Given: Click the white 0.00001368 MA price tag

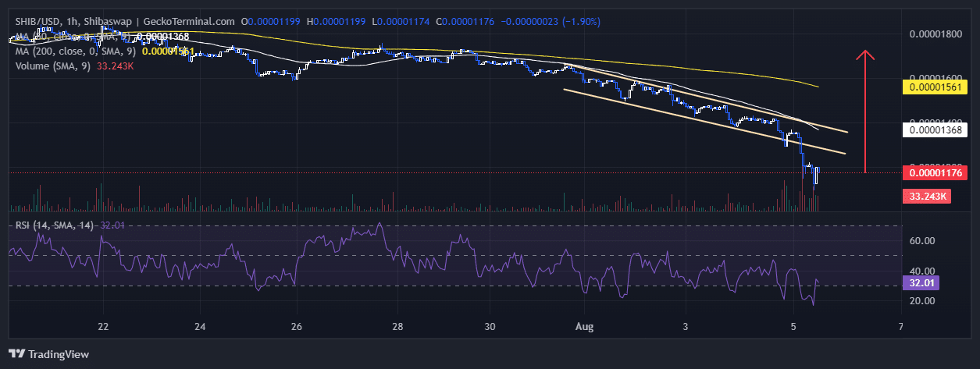Looking at the screenshot, I should coord(935,130).
